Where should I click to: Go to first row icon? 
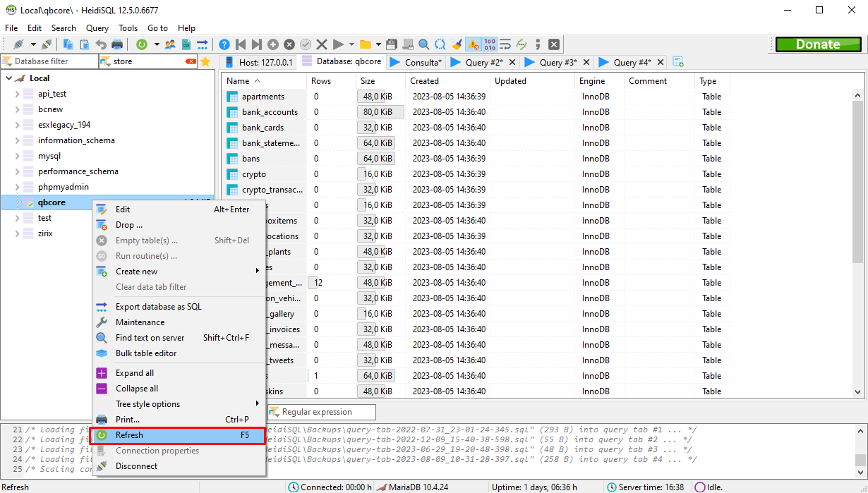tap(241, 44)
